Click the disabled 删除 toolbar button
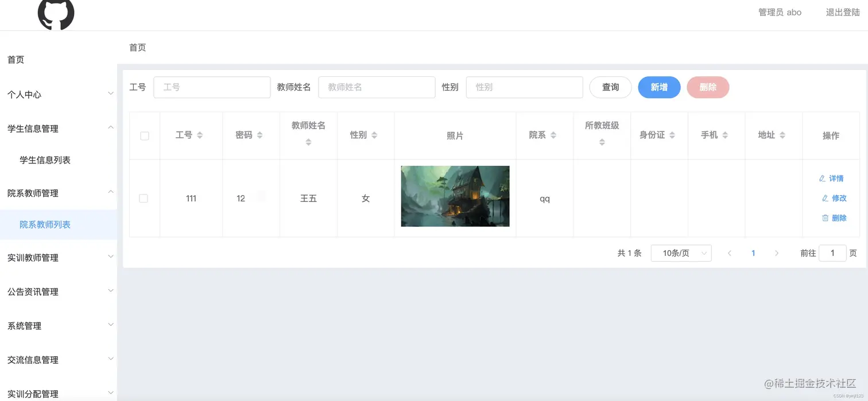The height and width of the screenshot is (401, 868). tap(708, 87)
